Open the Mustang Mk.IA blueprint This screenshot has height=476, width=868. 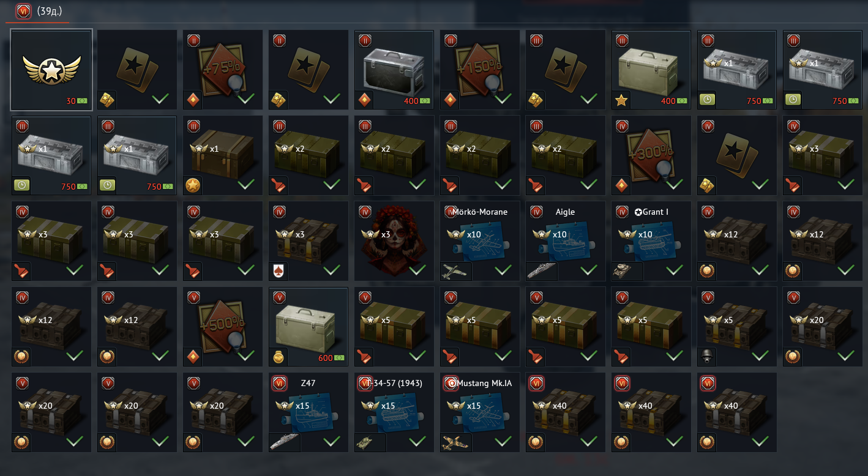[x=480, y=412]
